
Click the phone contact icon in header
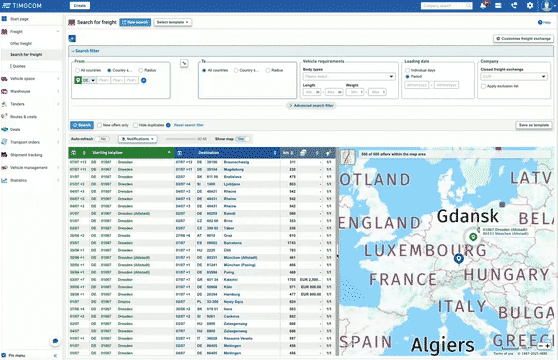pos(514,5)
